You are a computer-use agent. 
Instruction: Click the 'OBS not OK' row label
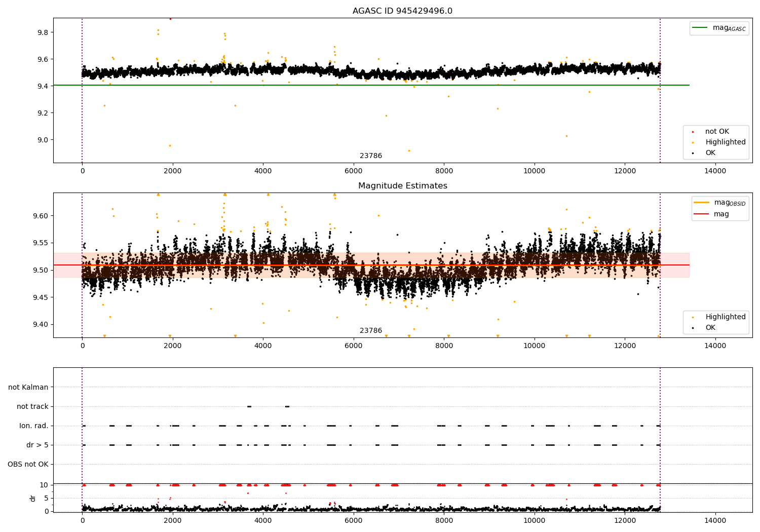(x=28, y=464)
